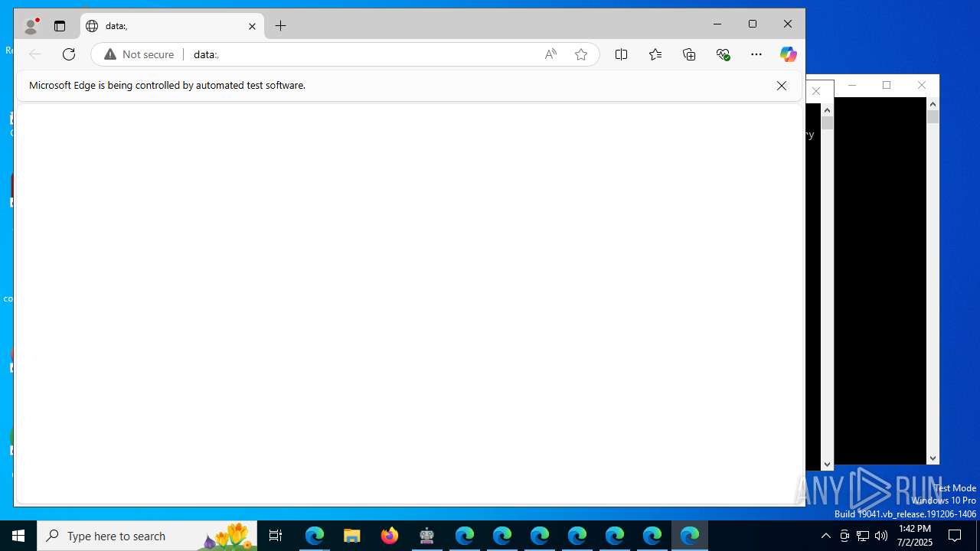Launch Firefox from the taskbar
This screenshot has width=980, height=551.
390,536
